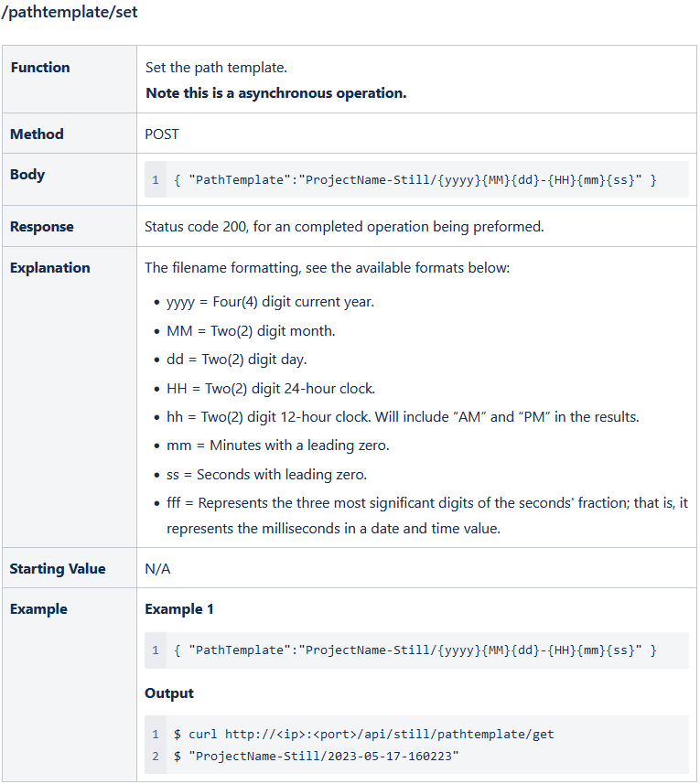Click the Explanation row label
Screen dimensions: 700x784
50,268
